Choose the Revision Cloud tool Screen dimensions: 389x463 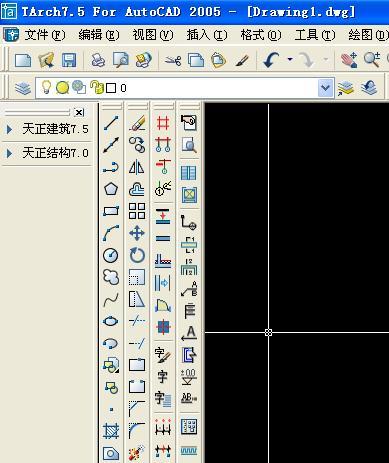coord(111,277)
